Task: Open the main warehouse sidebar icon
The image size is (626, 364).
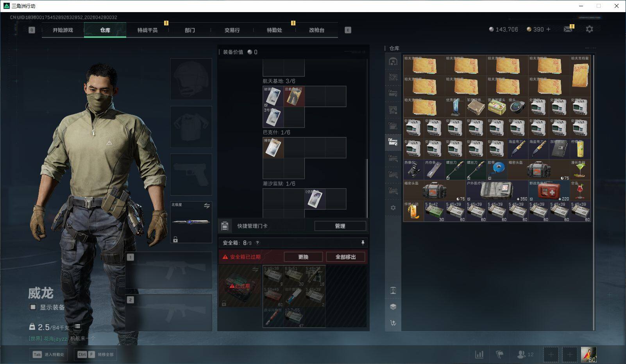Action: [x=393, y=61]
